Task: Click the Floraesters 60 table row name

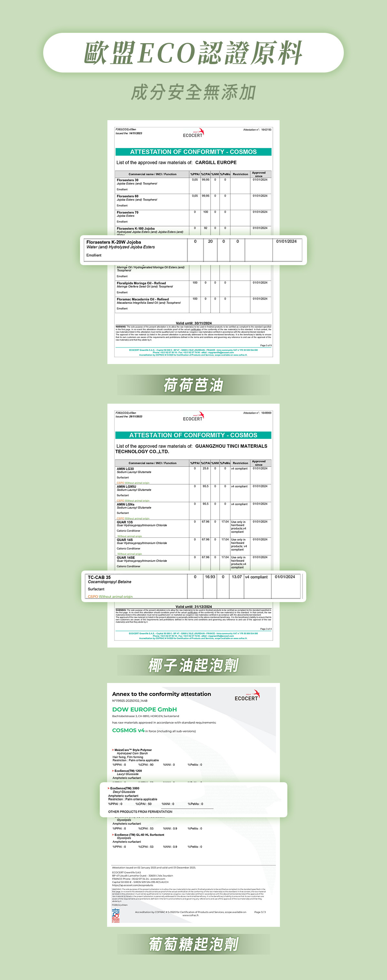Action: [128, 196]
